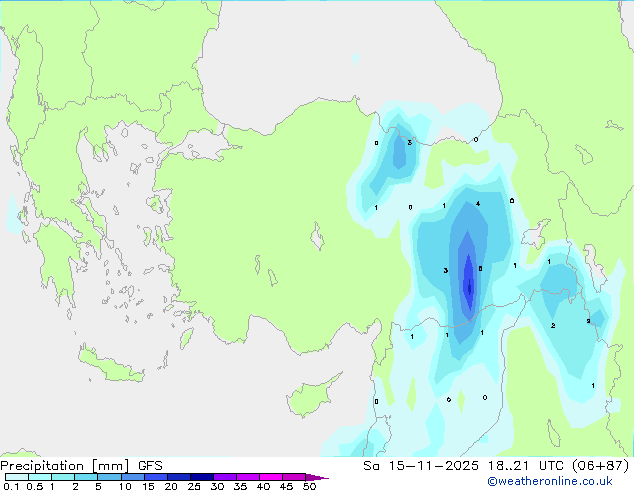This screenshot has width=634, height=490.
Task: Click the '0.1' legend scale label
Action: pyautogui.click(x=11, y=486)
